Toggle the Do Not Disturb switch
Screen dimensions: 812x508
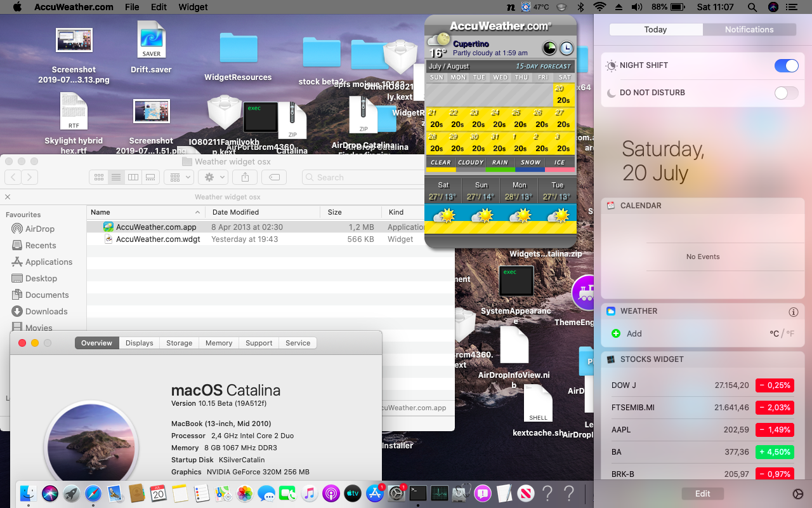tap(787, 93)
